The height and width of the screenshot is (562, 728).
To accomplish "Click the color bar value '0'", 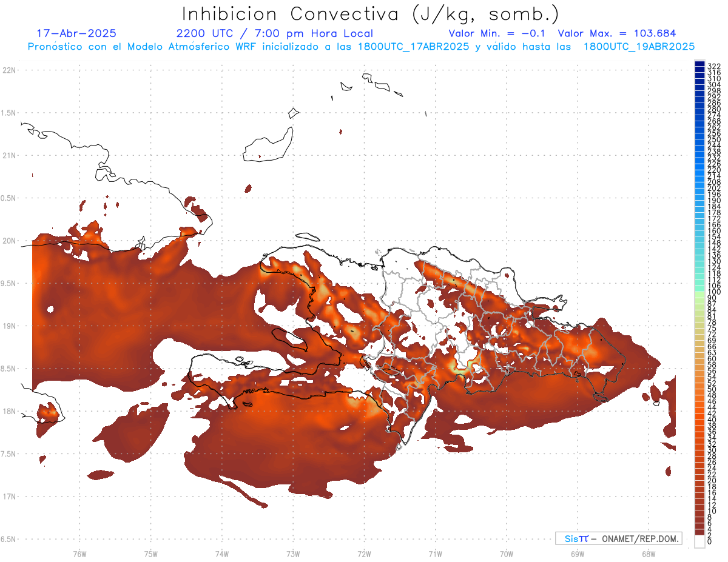I will pos(709,542).
